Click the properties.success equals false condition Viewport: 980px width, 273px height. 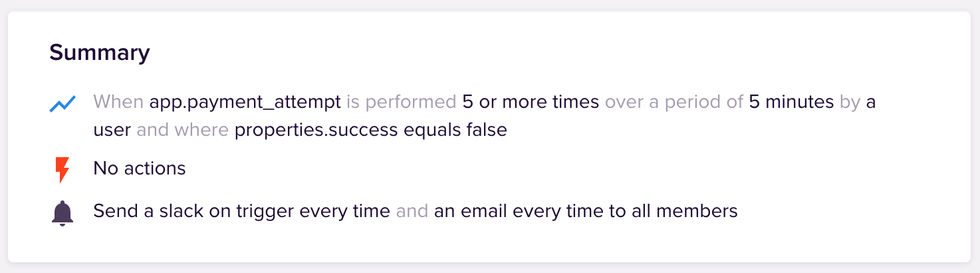click(x=370, y=129)
